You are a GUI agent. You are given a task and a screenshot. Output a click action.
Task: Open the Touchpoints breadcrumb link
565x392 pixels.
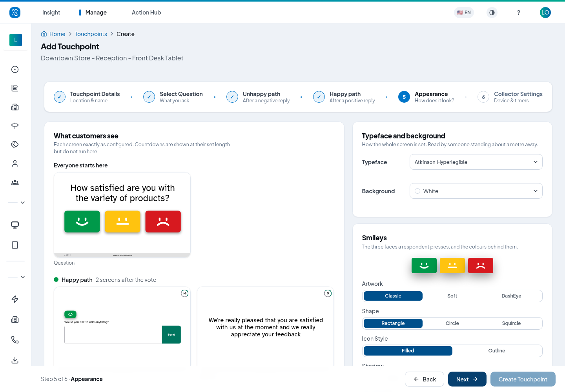pos(91,34)
